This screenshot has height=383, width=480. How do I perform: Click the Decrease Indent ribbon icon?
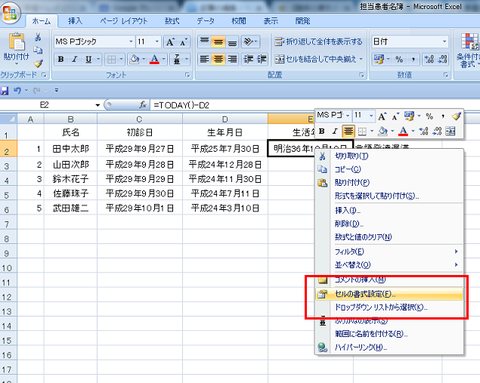click(248, 59)
